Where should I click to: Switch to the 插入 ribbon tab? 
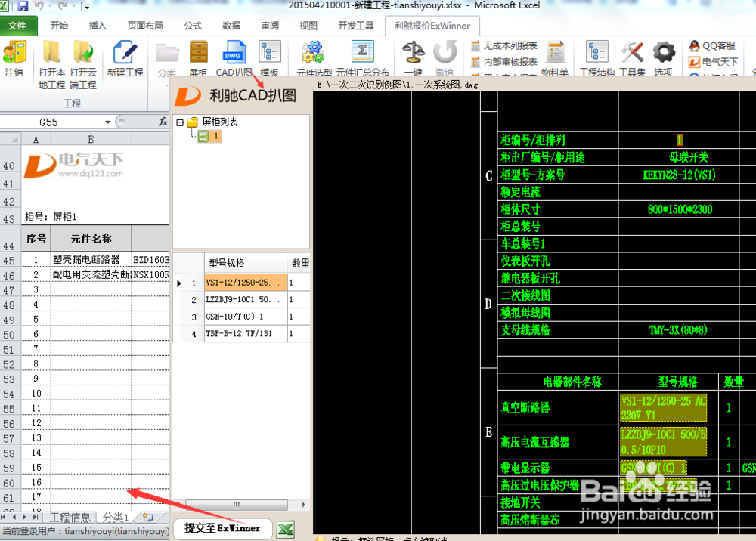pyautogui.click(x=98, y=26)
